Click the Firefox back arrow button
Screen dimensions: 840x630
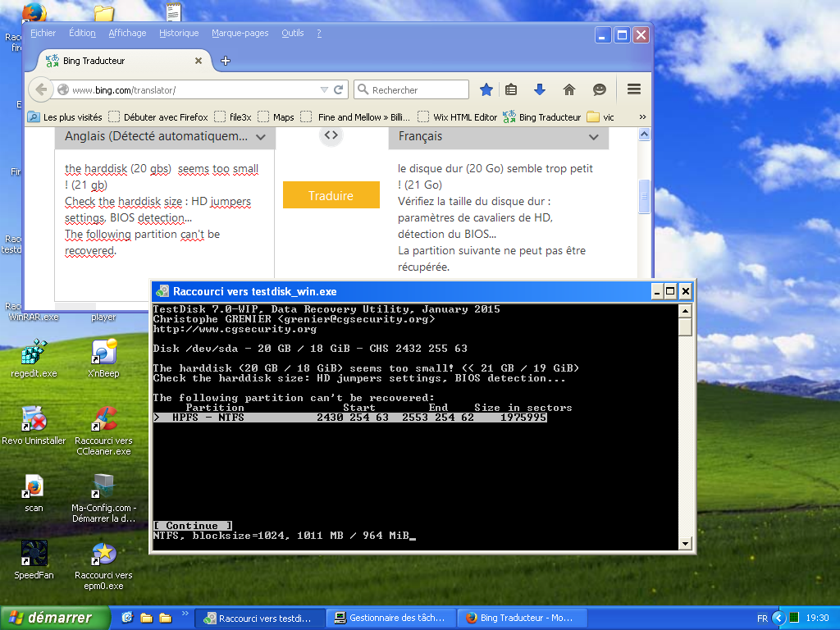41,89
